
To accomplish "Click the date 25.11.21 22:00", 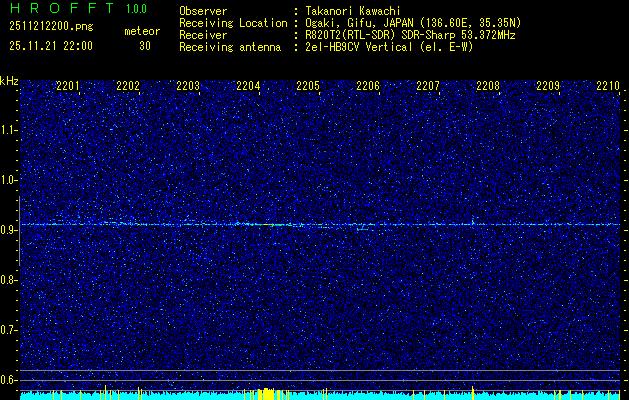I will (x=51, y=46).
